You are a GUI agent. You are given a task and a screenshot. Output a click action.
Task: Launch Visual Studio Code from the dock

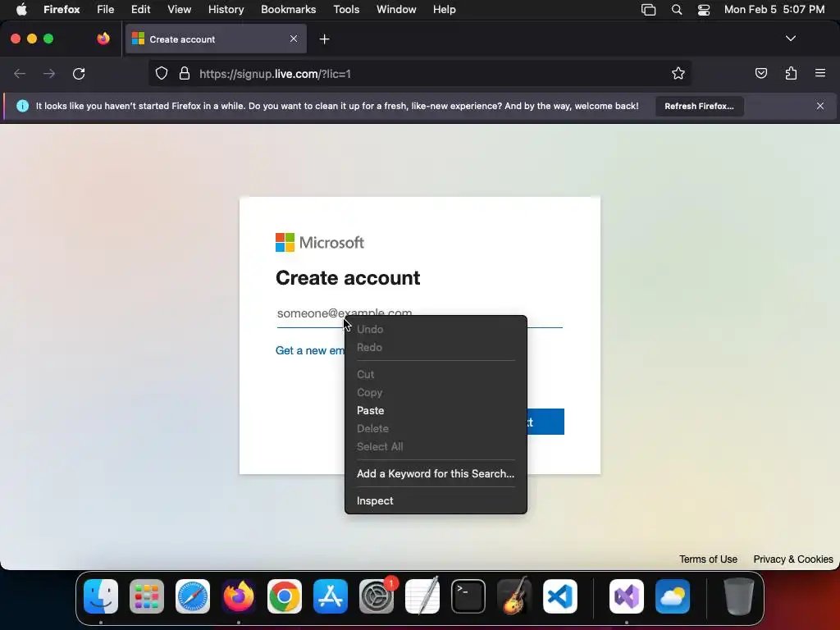560,596
